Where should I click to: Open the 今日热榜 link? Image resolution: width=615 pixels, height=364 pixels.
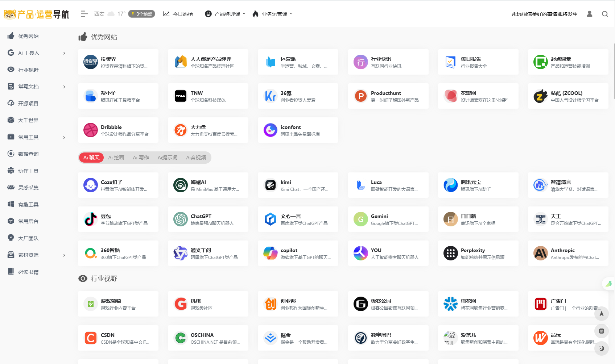178,14
